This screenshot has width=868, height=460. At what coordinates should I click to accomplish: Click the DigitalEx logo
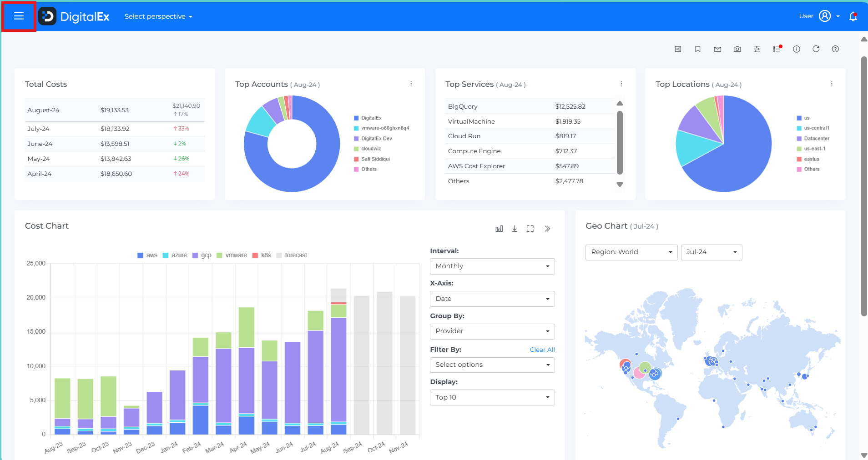74,16
